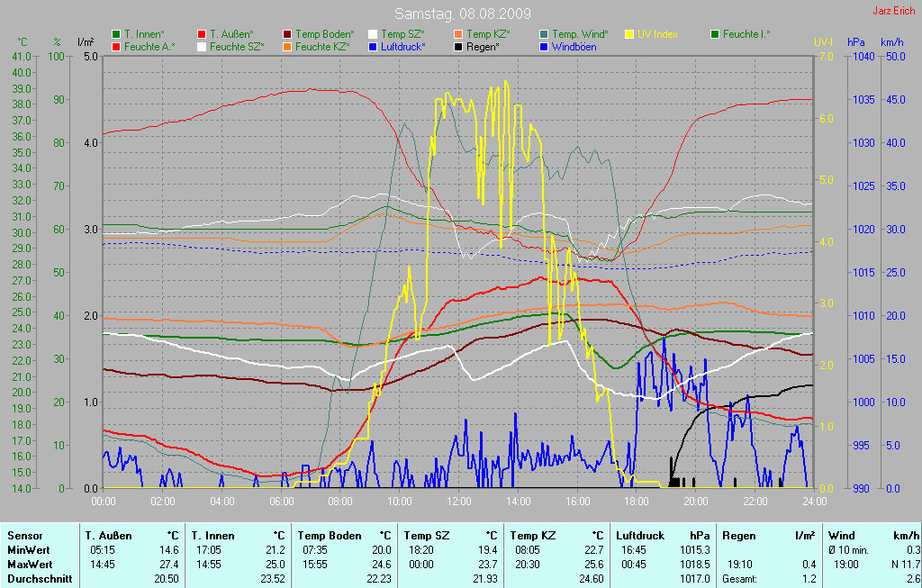922x588 pixels.
Task: Click the 'MinWert' row header
Action: tap(28, 550)
